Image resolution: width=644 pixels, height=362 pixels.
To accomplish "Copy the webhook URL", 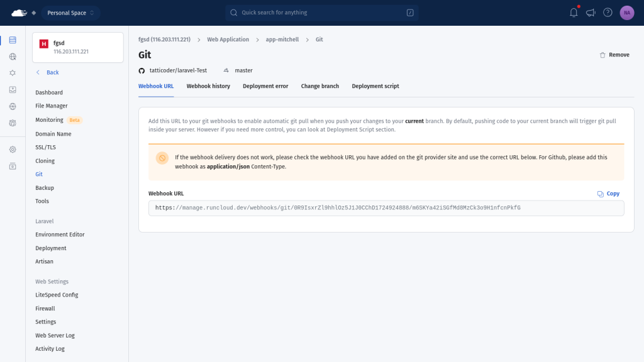I will click(608, 194).
